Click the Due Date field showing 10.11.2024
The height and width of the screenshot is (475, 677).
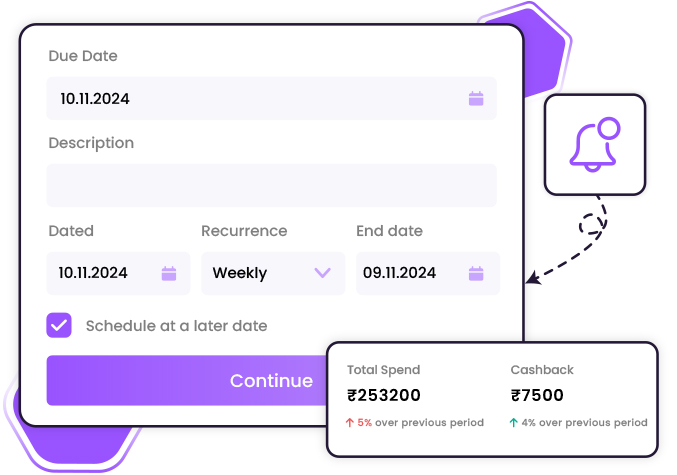(95, 99)
